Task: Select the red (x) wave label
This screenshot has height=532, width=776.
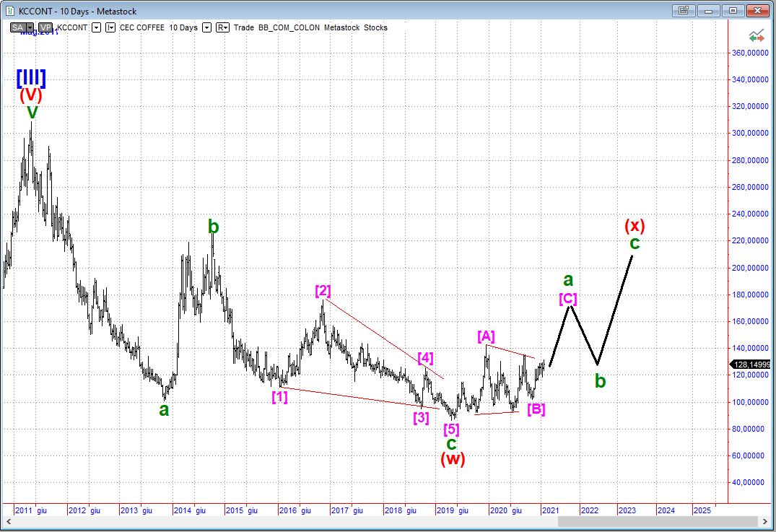Action: point(635,226)
